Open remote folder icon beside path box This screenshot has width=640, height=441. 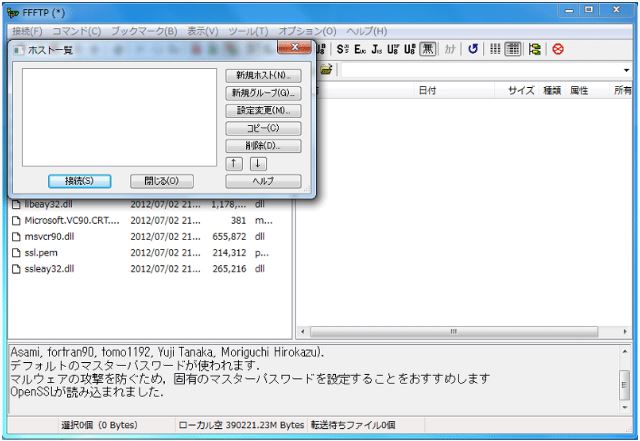point(326,70)
